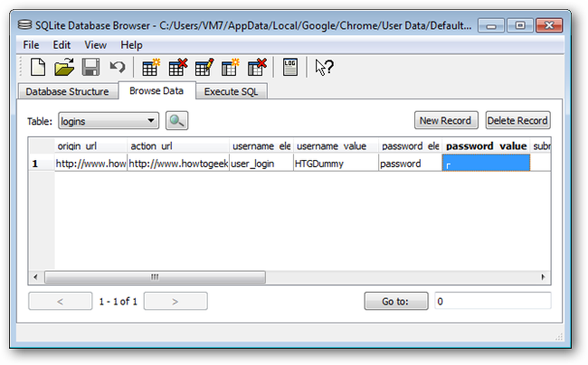This screenshot has width=588, height=365.
Task: Open the File menu
Action: coord(31,45)
